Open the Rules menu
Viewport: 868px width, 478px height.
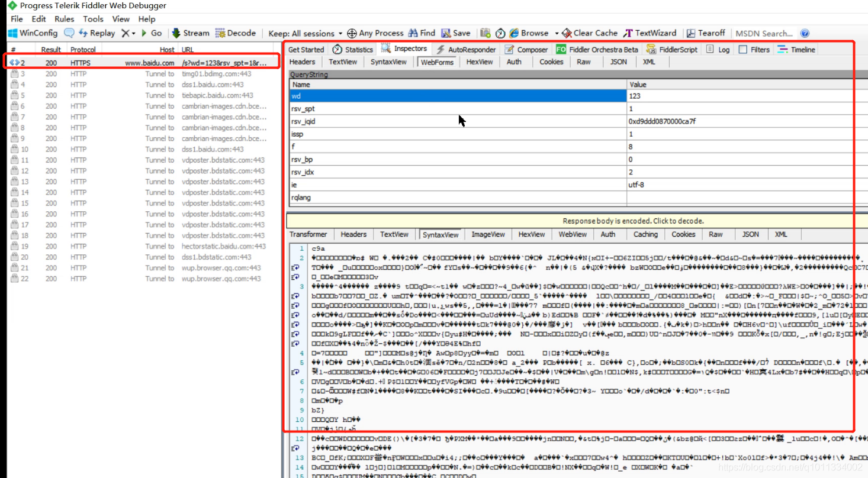coord(65,19)
